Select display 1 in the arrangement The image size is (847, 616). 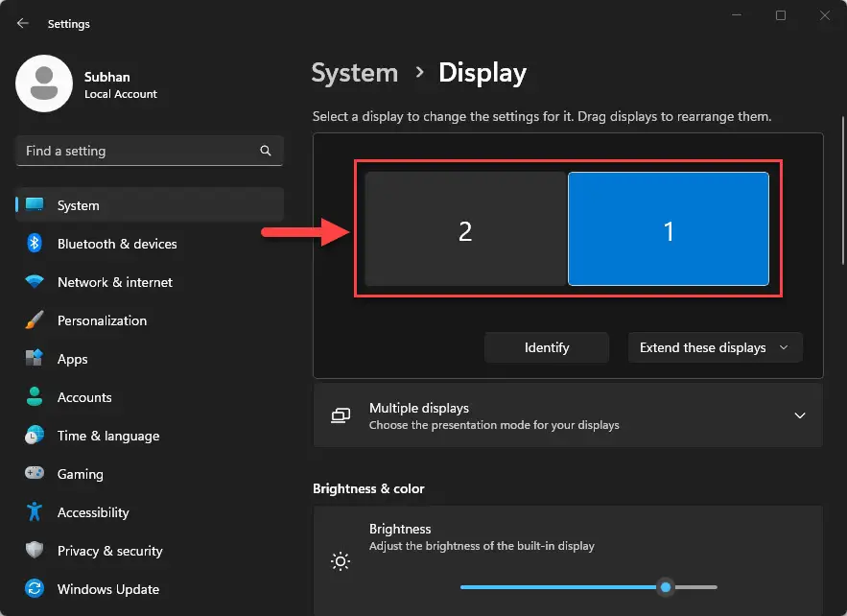(669, 228)
